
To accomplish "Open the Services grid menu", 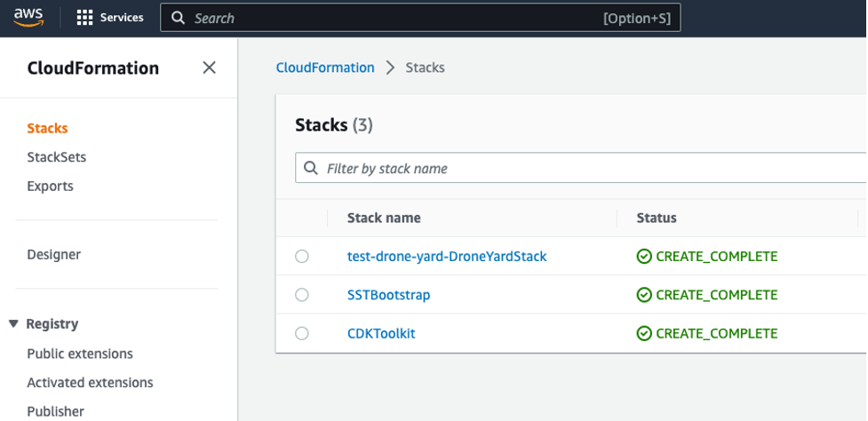I will [x=85, y=18].
